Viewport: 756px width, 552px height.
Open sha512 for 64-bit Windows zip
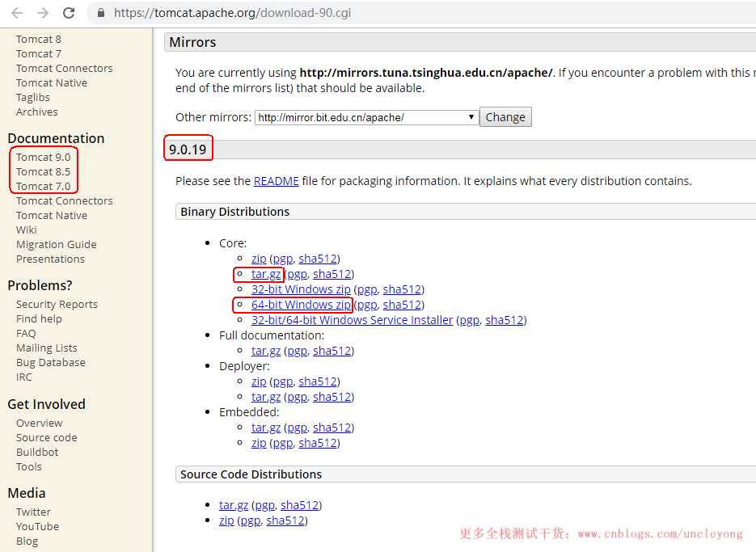(x=402, y=305)
